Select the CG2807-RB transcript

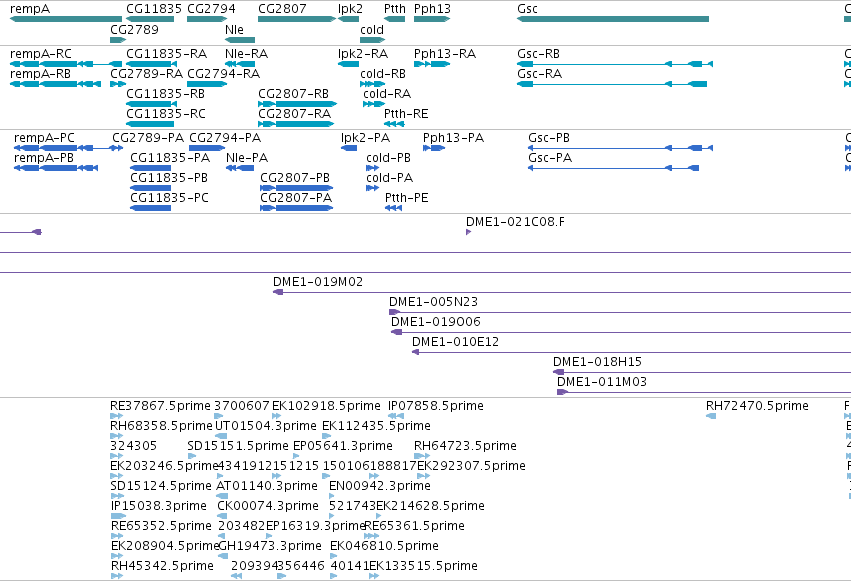coord(297,104)
